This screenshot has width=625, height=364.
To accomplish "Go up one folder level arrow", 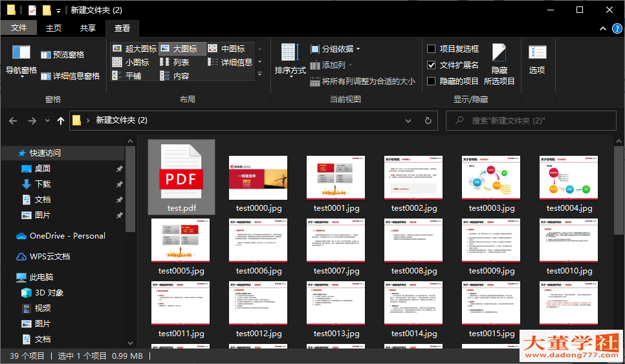I will [x=61, y=121].
